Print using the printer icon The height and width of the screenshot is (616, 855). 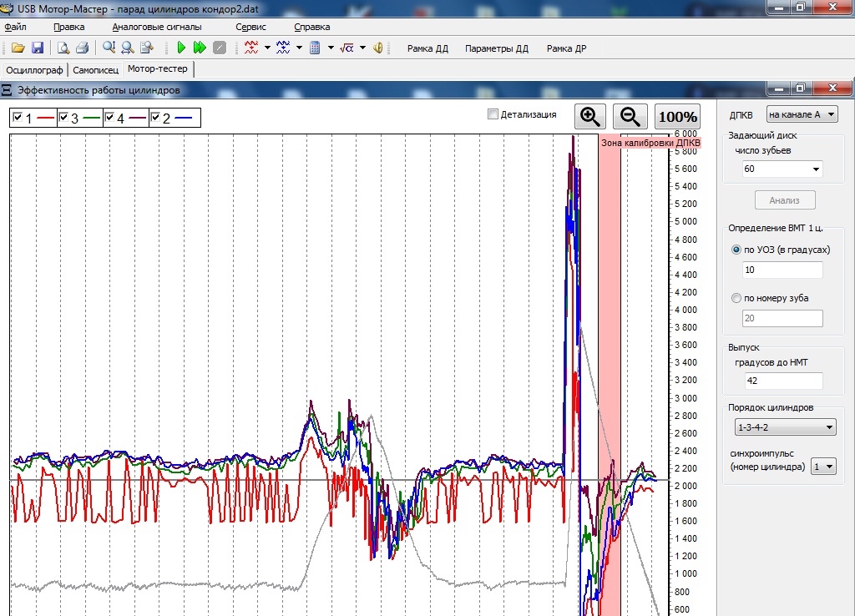pyautogui.click(x=83, y=48)
